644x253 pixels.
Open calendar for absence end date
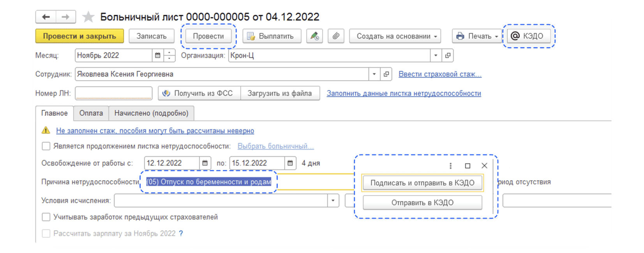[290, 163]
